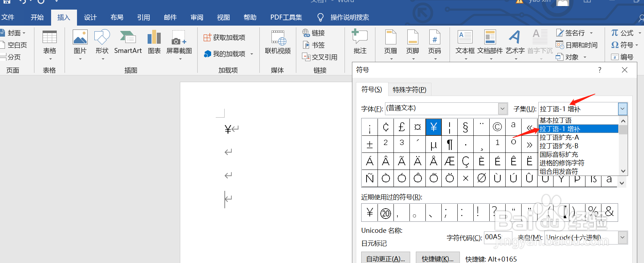Insert a Cross-reference (交叉引用)

pyautogui.click(x=320, y=57)
